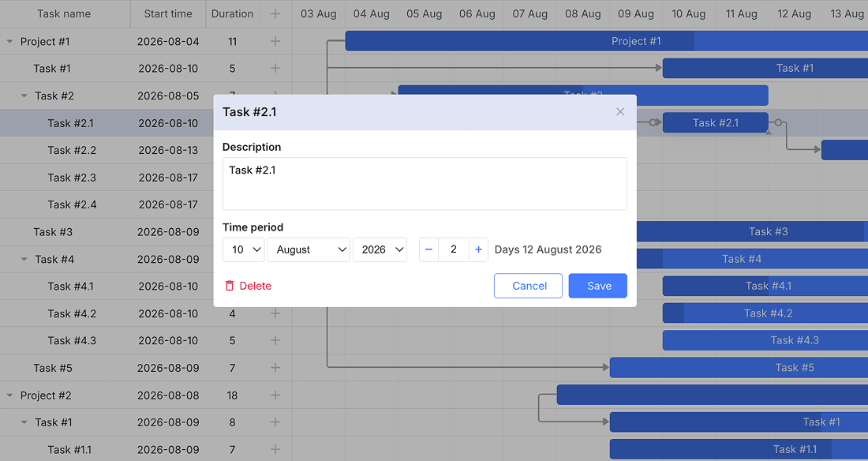This screenshot has height=461, width=868.
Task: Click the trash icon next to Delete
Action: (x=229, y=286)
